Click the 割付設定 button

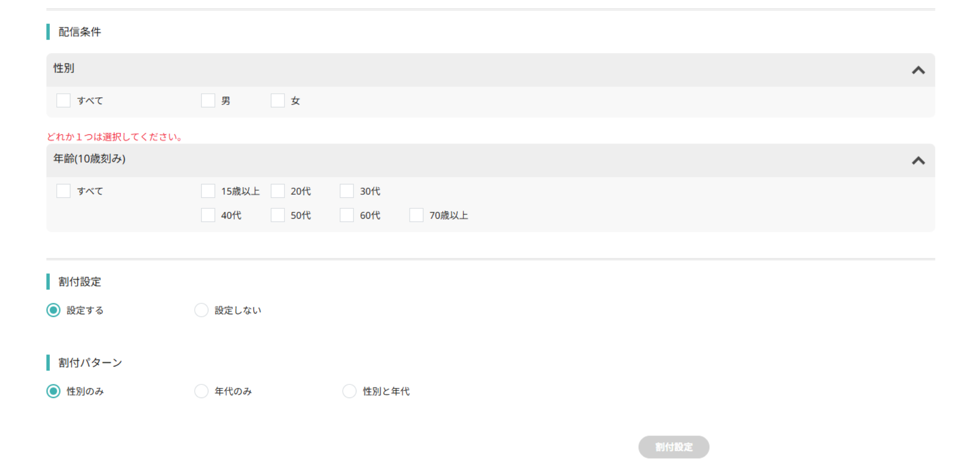click(x=674, y=447)
